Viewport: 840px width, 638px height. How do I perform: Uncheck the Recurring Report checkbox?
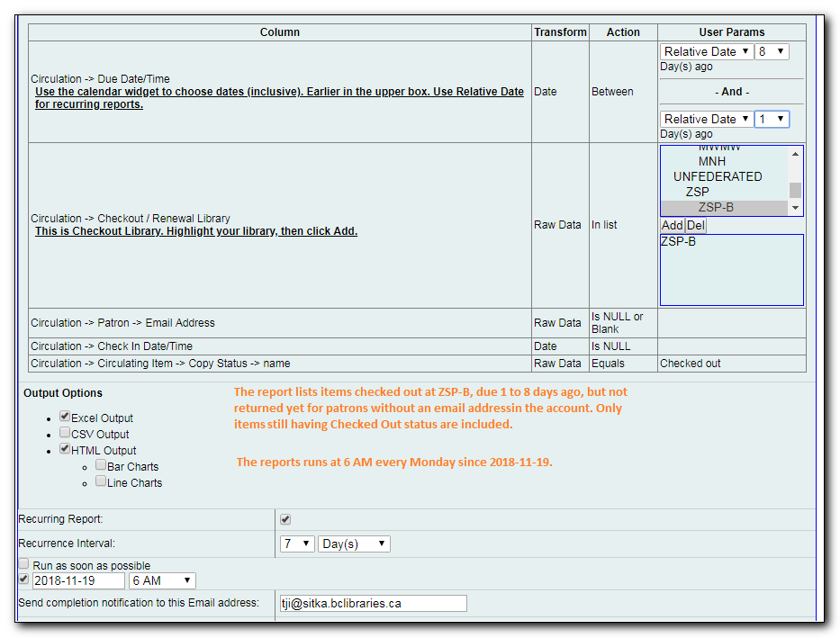tap(285, 519)
